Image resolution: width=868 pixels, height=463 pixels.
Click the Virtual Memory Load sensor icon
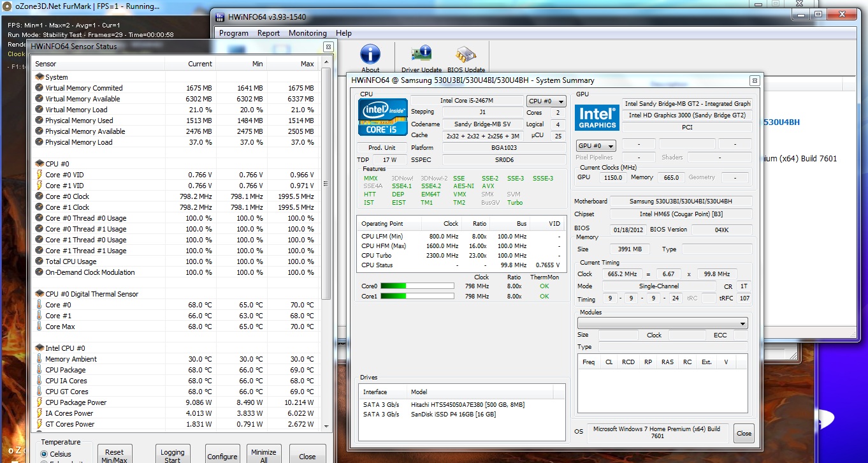click(40, 110)
